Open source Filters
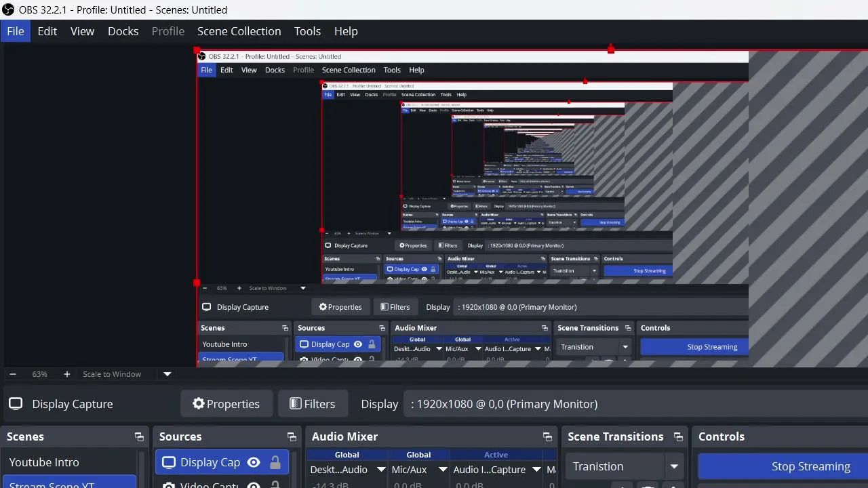This screenshot has height=488, width=868. coord(313,404)
